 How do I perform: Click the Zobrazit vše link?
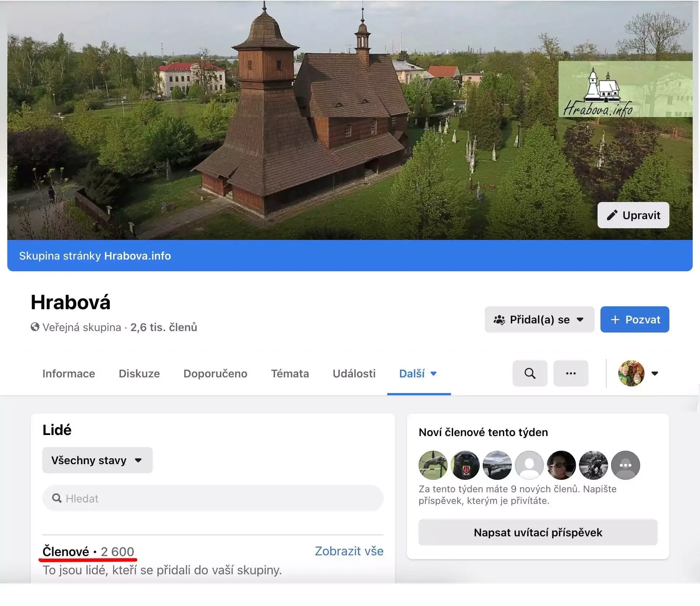pos(349,551)
